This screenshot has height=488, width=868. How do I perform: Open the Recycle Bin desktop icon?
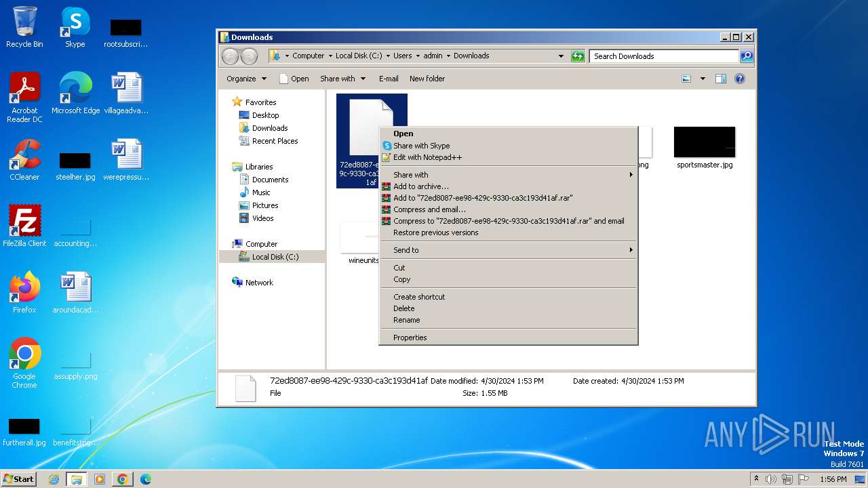point(24,27)
